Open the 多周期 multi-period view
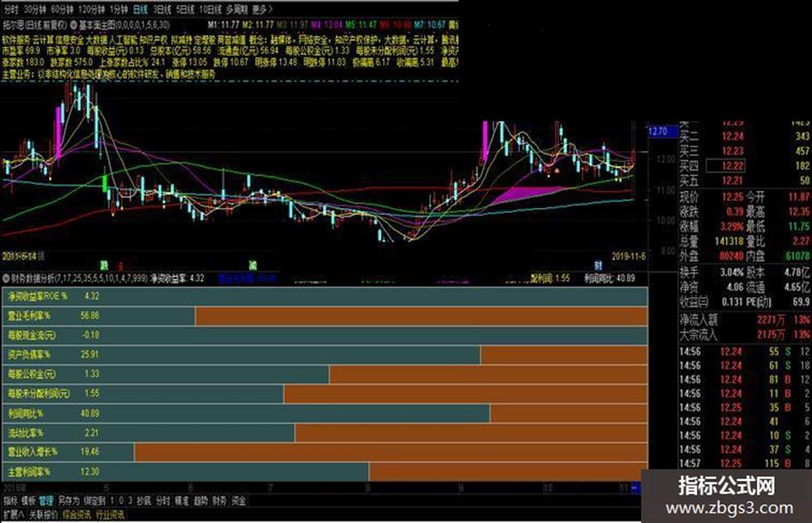812x523 pixels. click(236, 9)
